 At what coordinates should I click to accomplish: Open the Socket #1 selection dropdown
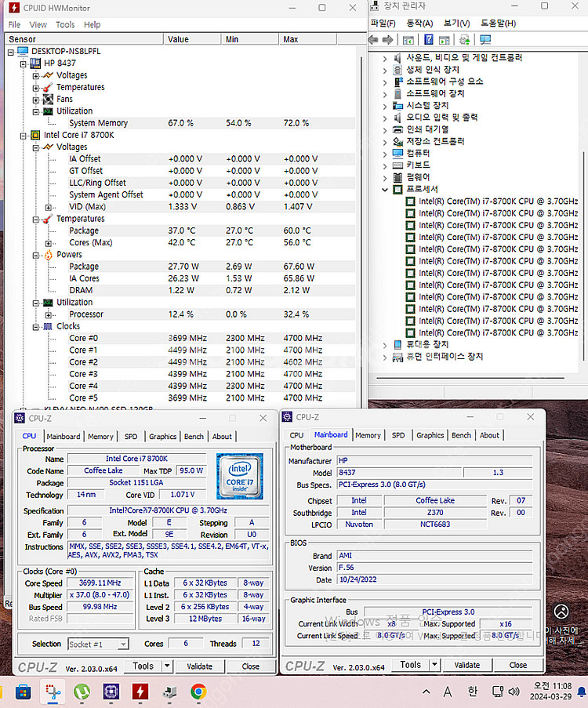point(123,644)
